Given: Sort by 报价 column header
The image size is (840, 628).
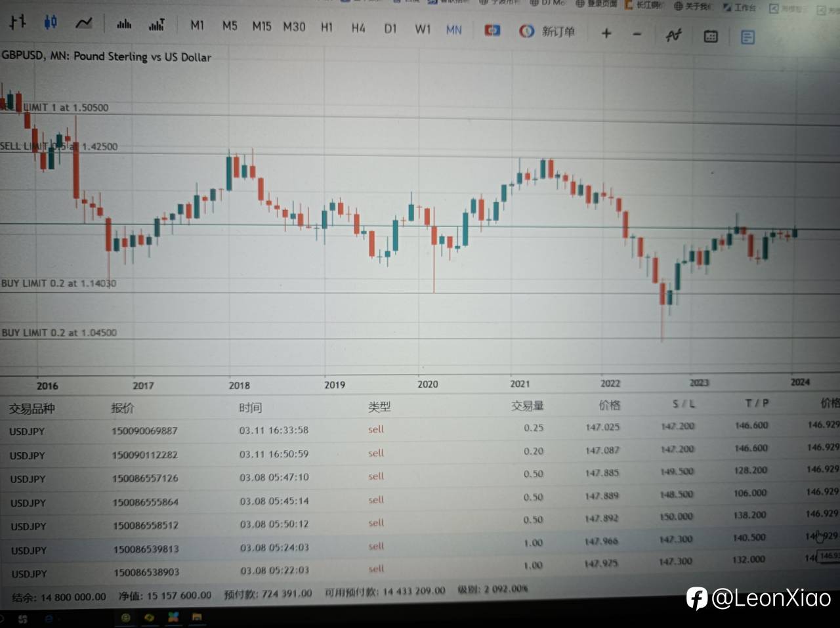Looking at the screenshot, I should tap(123, 408).
